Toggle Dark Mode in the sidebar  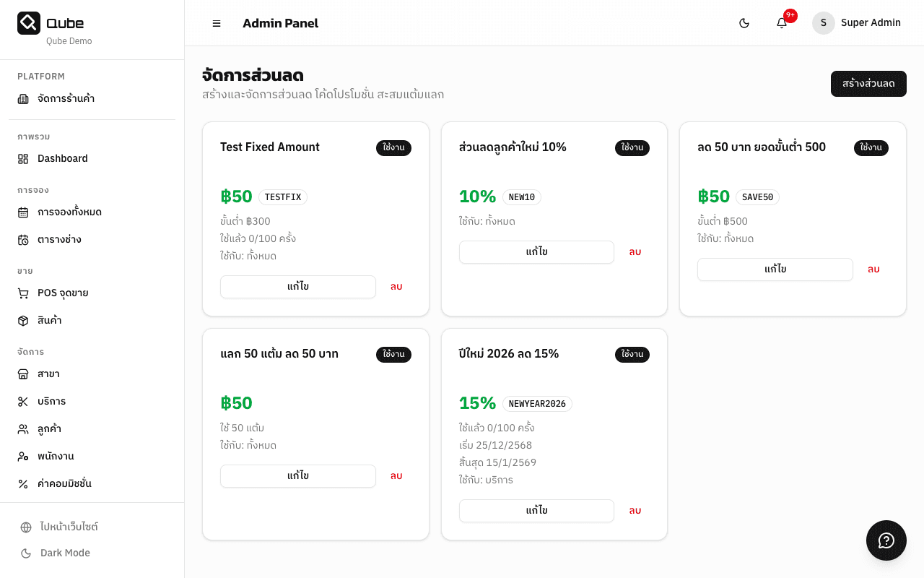pyautogui.click(x=64, y=553)
